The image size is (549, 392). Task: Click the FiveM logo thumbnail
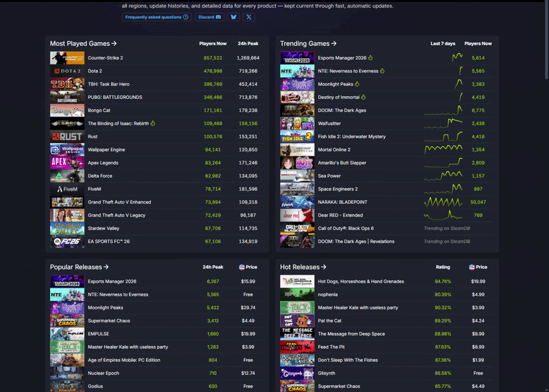[x=67, y=189]
